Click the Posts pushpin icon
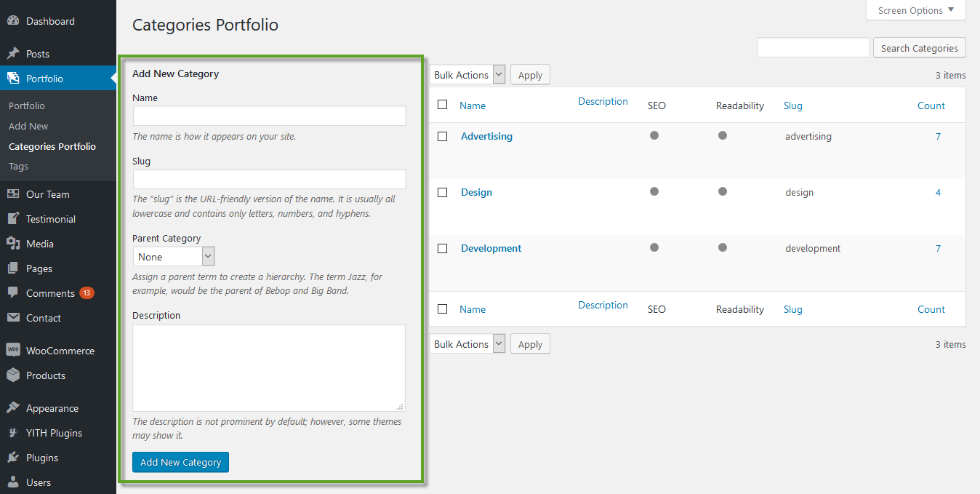980x494 pixels. (x=13, y=54)
